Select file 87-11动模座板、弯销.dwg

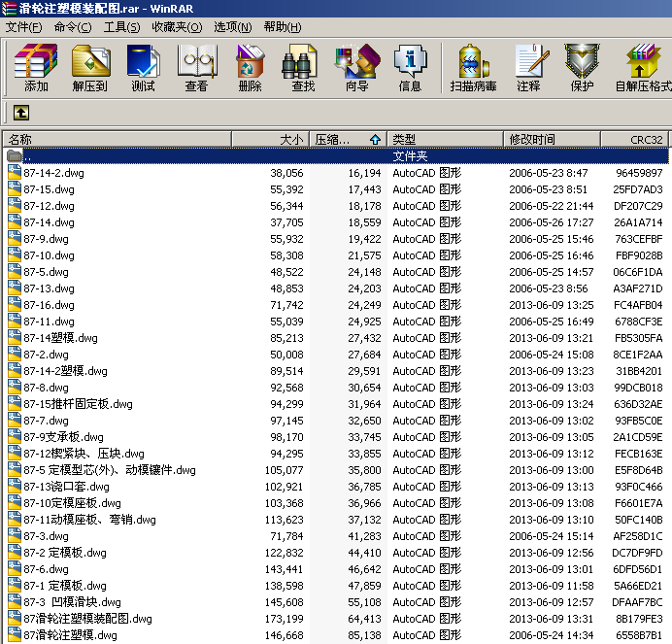tap(89, 520)
